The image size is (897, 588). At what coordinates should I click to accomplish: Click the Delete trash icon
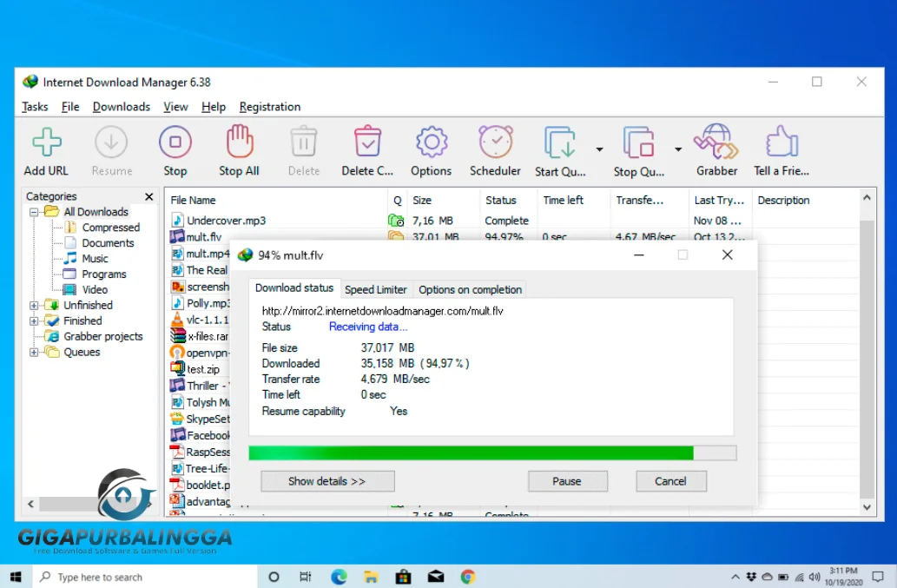point(303,142)
